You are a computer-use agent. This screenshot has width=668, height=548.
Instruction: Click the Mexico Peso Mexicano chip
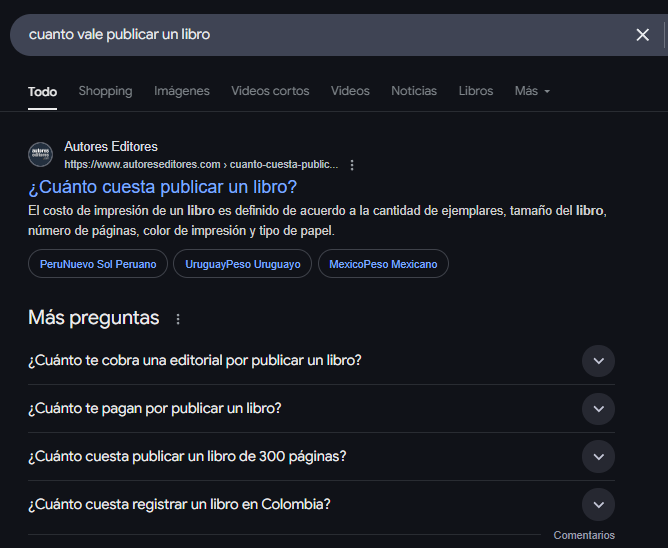[x=383, y=264]
